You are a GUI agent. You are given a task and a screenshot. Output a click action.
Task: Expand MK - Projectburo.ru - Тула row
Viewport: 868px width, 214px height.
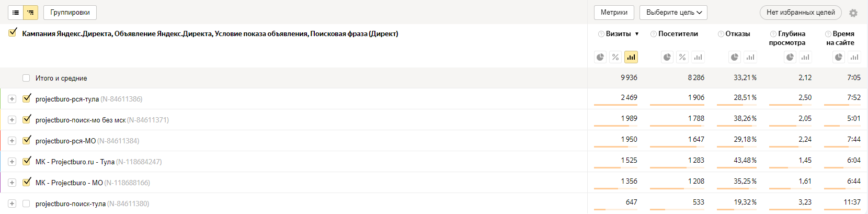point(12,162)
